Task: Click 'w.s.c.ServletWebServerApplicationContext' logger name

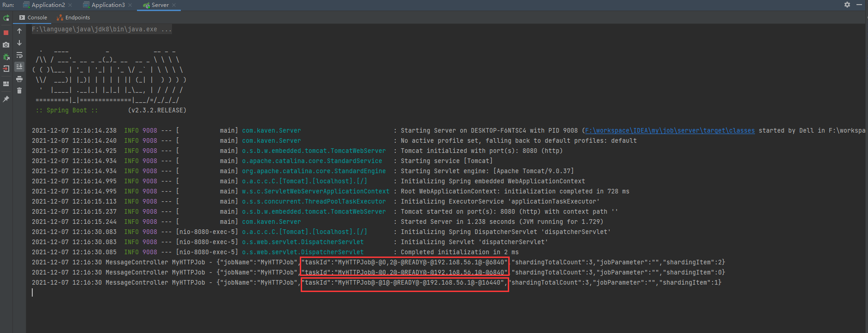Action: [x=315, y=192]
